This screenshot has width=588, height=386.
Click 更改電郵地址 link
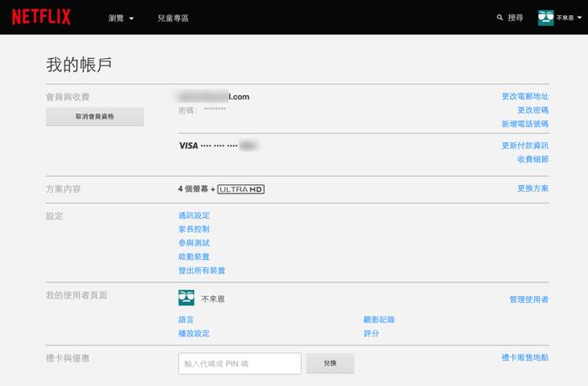coord(525,97)
